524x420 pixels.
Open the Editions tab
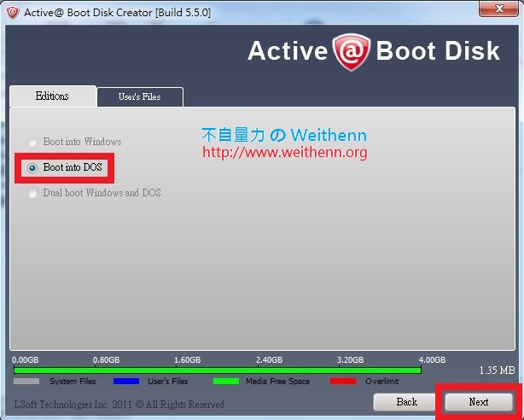coord(52,96)
